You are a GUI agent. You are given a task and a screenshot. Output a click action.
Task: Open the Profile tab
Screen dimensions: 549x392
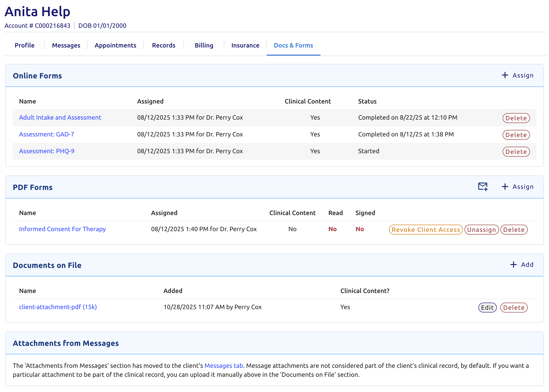pos(24,45)
